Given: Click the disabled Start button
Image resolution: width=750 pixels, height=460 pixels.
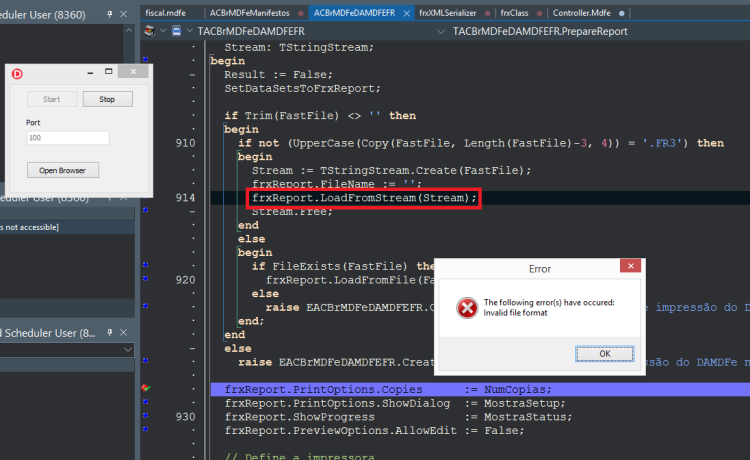Looking at the screenshot, I should (52, 99).
